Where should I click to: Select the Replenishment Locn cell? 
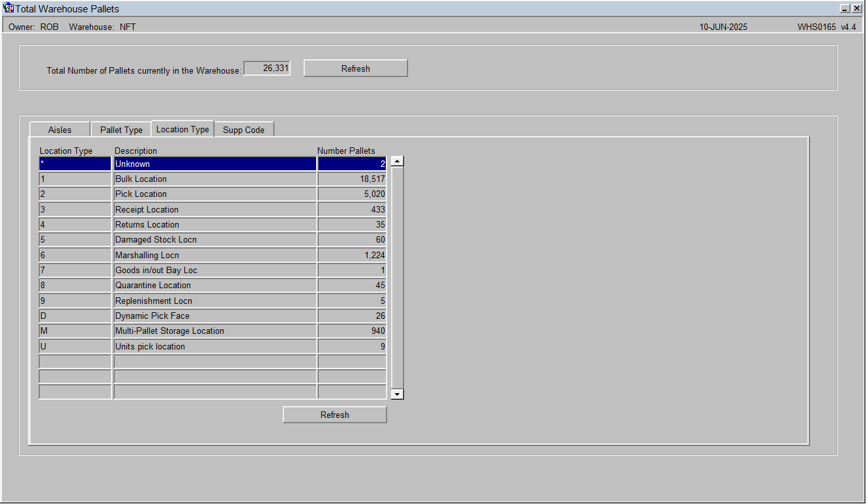pos(215,301)
